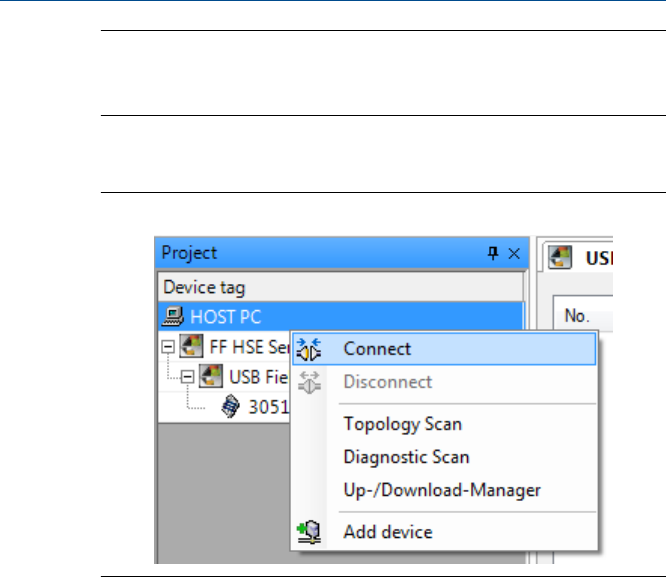Close the Project panel

pyautogui.click(x=514, y=254)
